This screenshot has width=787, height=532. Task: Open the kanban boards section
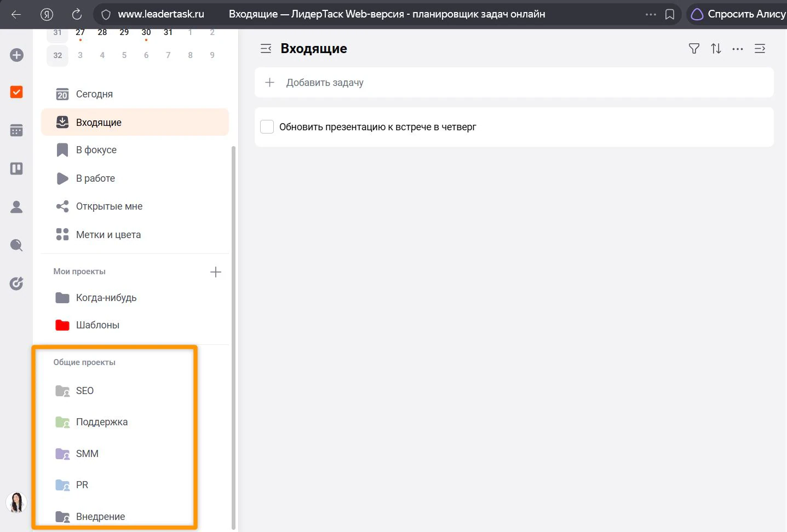click(16, 169)
